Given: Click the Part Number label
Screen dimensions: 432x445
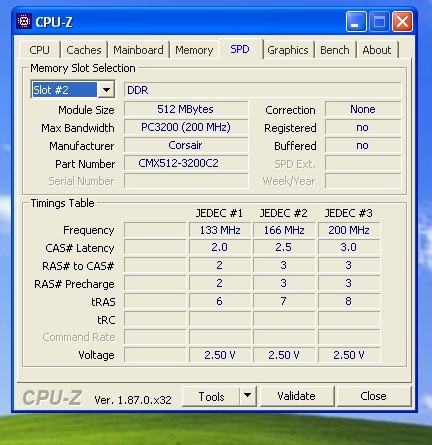Looking at the screenshot, I should tap(85, 164).
